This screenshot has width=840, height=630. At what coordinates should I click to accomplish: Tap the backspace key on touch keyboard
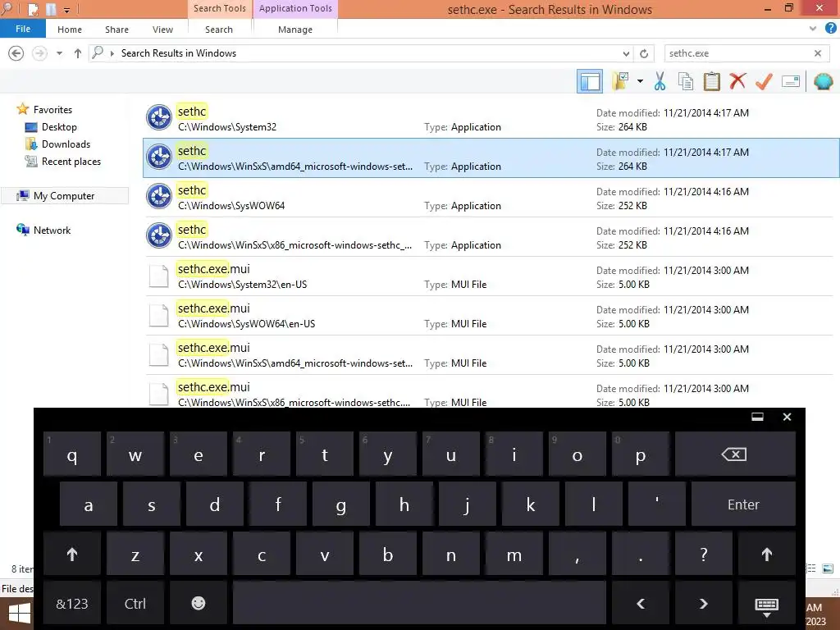click(x=735, y=454)
